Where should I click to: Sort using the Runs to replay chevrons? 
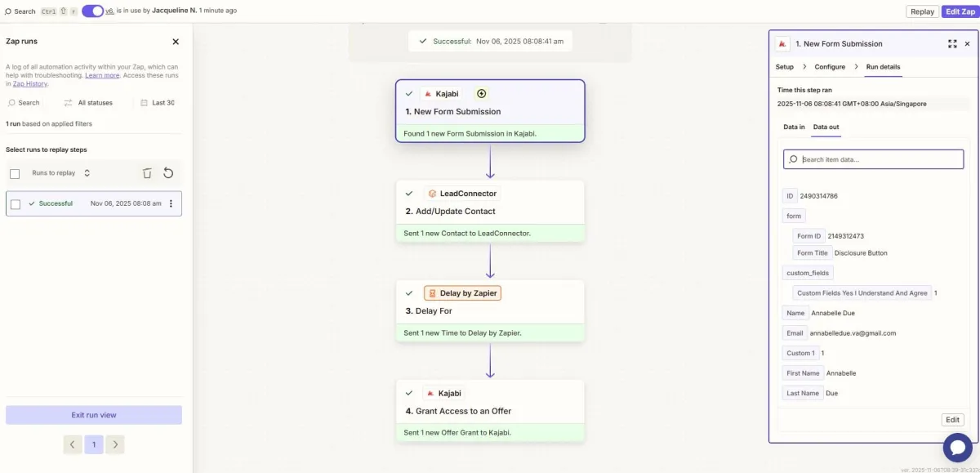tap(87, 173)
